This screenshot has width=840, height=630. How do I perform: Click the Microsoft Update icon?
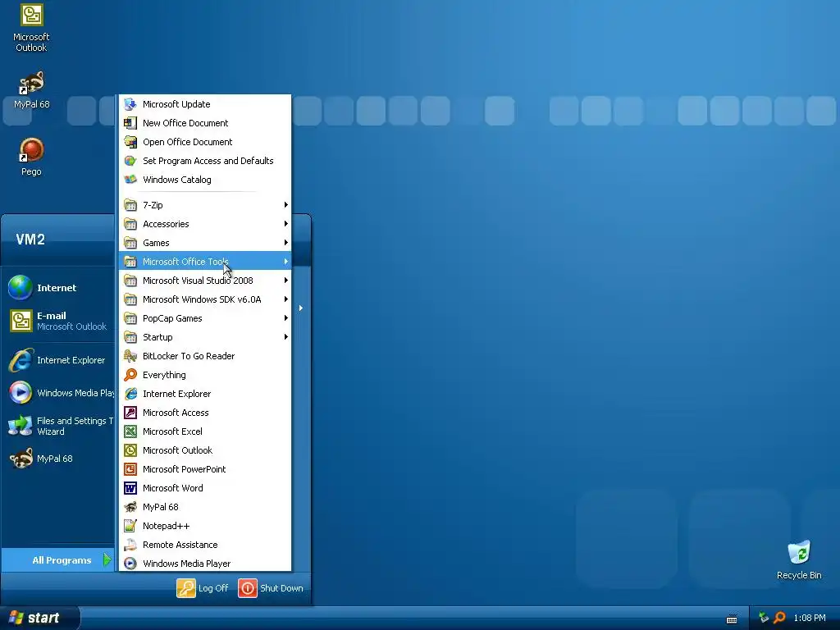(130, 104)
